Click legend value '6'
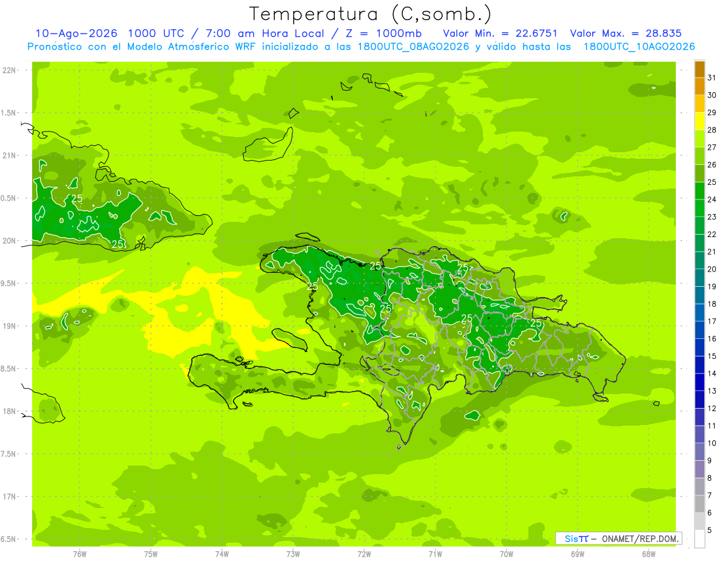 click(710, 513)
